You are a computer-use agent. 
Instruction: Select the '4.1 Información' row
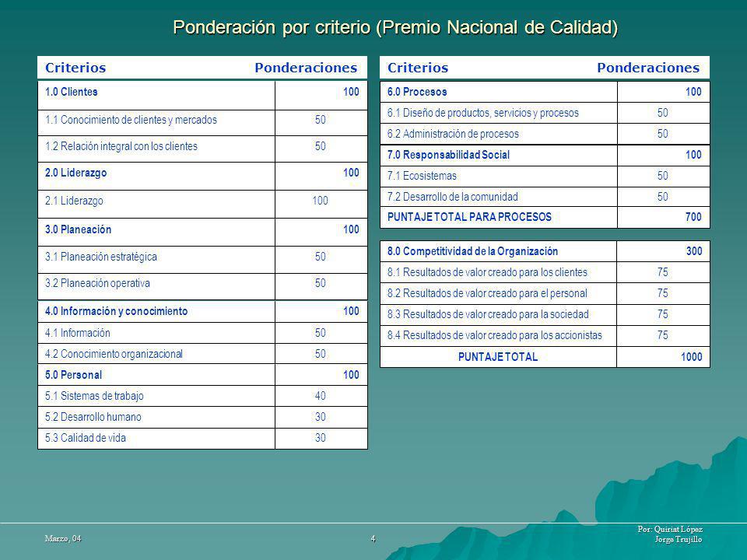202,333
